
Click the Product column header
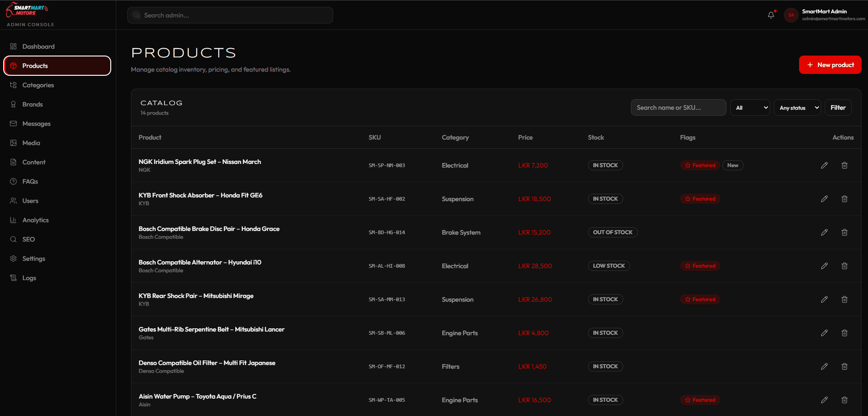pos(150,137)
